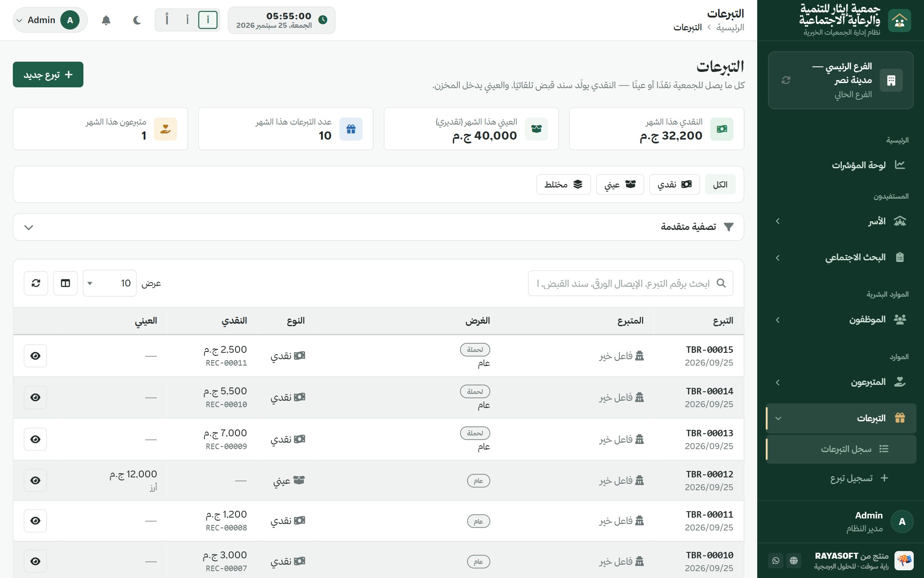The image size is (924, 578).
Task: Click the chart icon beside لوحة المؤشرات
Action: click(900, 165)
